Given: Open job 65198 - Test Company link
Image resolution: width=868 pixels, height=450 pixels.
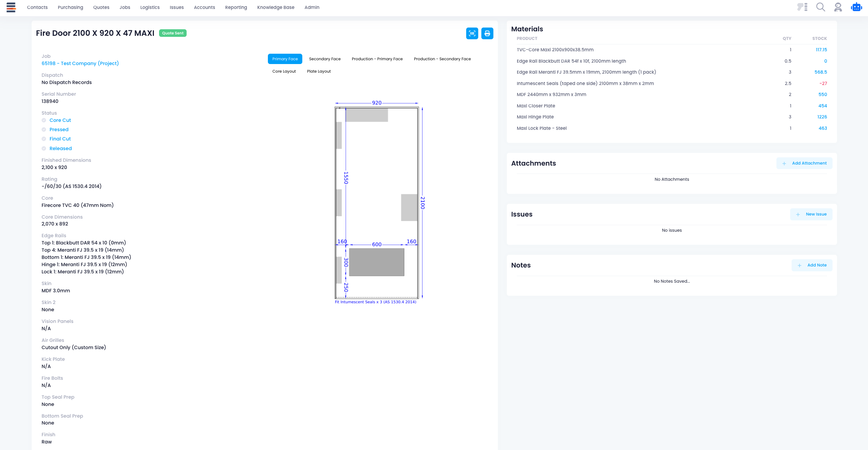Looking at the screenshot, I should [80, 63].
